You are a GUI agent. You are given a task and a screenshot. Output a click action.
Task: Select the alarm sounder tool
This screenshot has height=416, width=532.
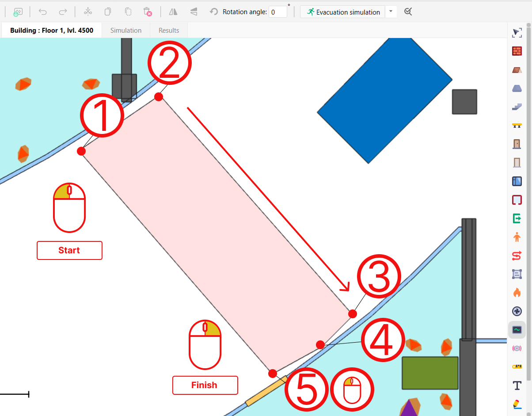click(517, 348)
